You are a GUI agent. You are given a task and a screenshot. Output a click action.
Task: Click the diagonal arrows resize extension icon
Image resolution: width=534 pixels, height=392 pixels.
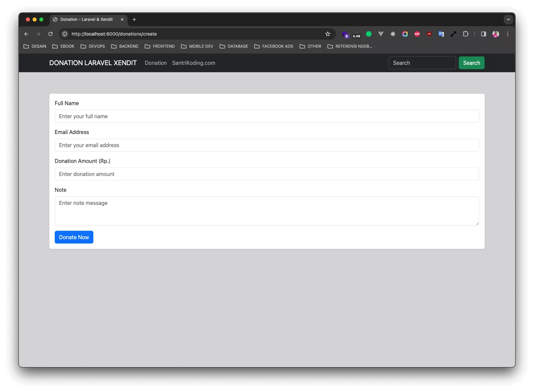click(x=453, y=34)
